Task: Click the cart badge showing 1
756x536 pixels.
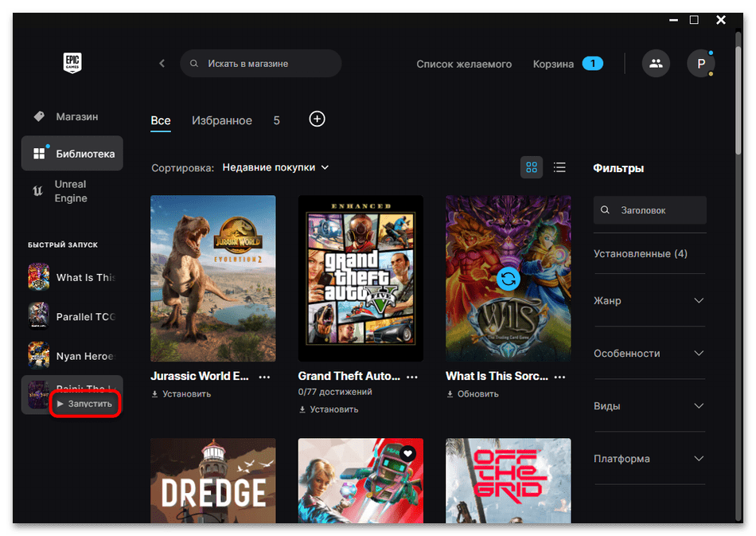Action: [x=593, y=64]
